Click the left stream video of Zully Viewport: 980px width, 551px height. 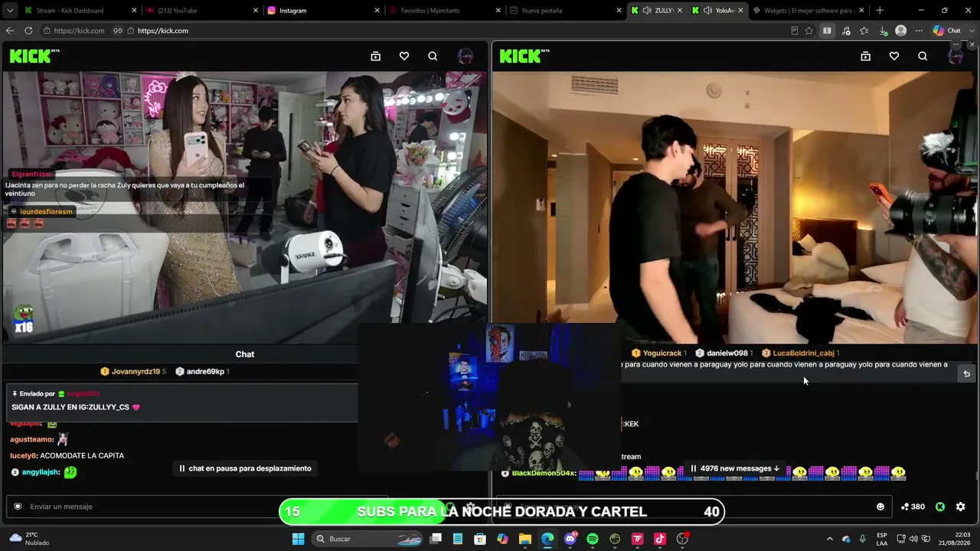(245, 207)
